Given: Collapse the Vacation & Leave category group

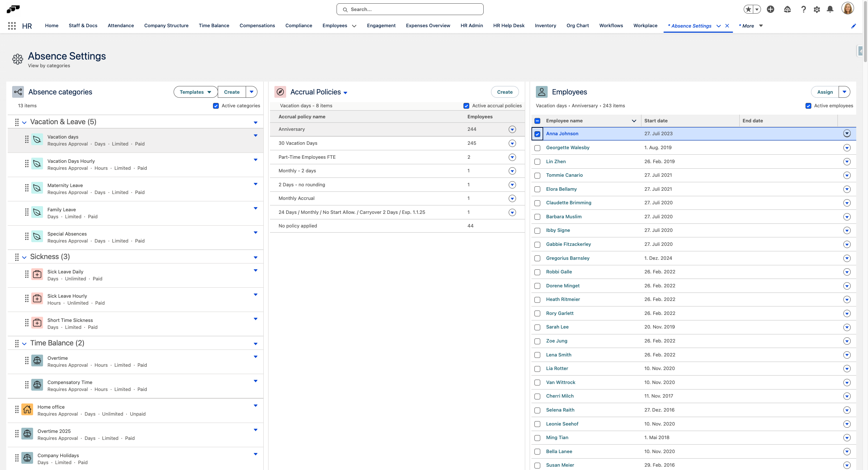Looking at the screenshot, I should (24, 122).
